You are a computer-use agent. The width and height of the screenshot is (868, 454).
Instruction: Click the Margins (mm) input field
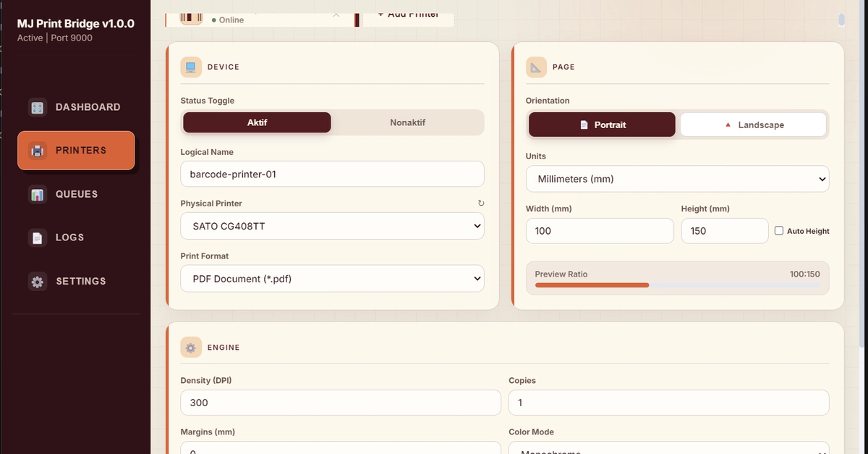(x=341, y=448)
